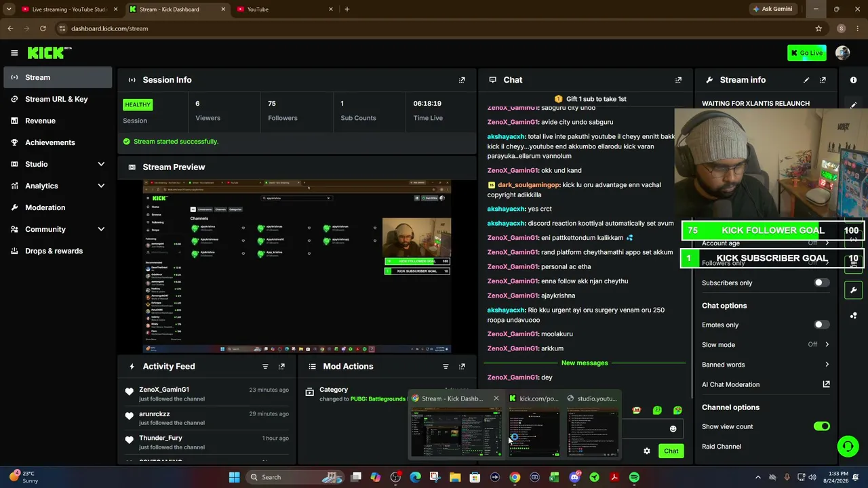Open the green support headset widget
The height and width of the screenshot is (488, 868).
coord(848,447)
